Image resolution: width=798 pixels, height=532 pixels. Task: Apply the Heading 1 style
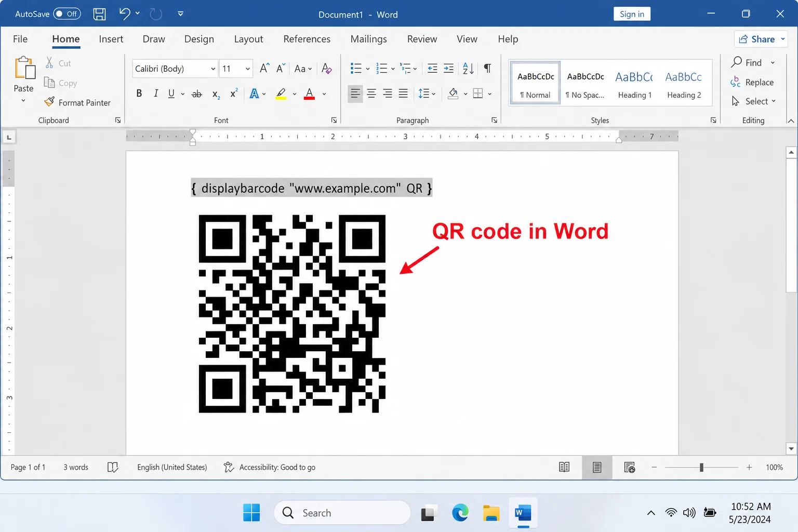634,83
